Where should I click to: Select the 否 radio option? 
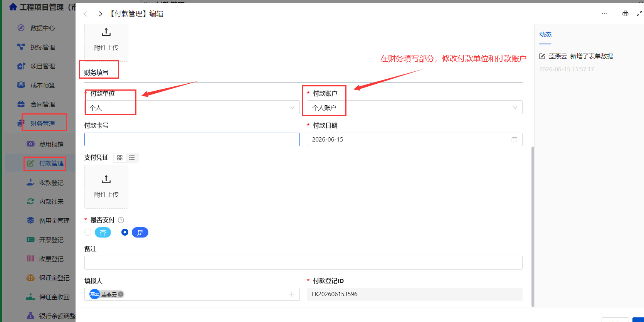point(88,232)
